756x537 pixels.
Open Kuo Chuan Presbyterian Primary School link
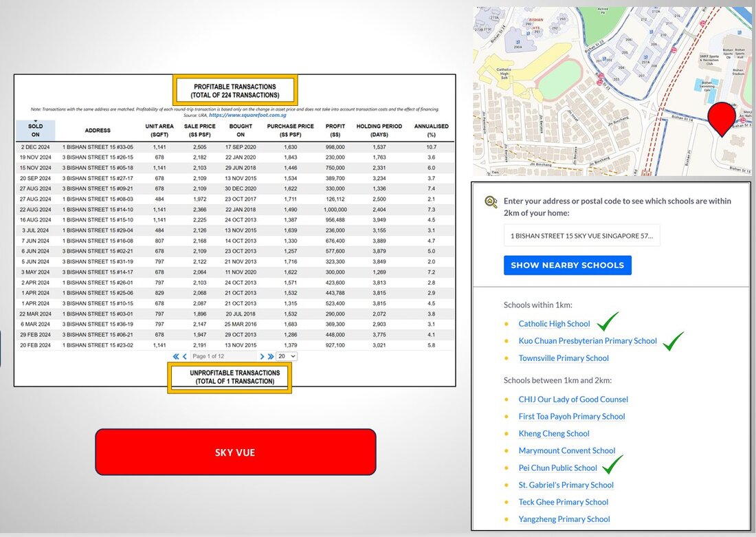click(588, 340)
